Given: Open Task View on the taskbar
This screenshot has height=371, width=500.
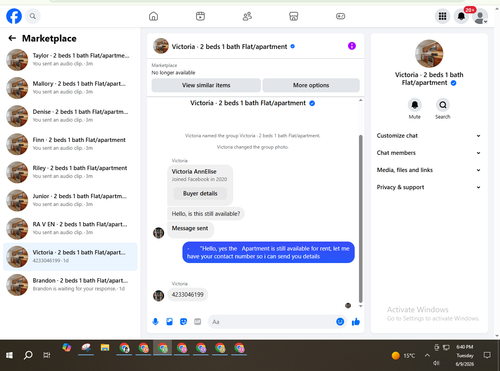Looking at the screenshot, I should click(x=47, y=355).
